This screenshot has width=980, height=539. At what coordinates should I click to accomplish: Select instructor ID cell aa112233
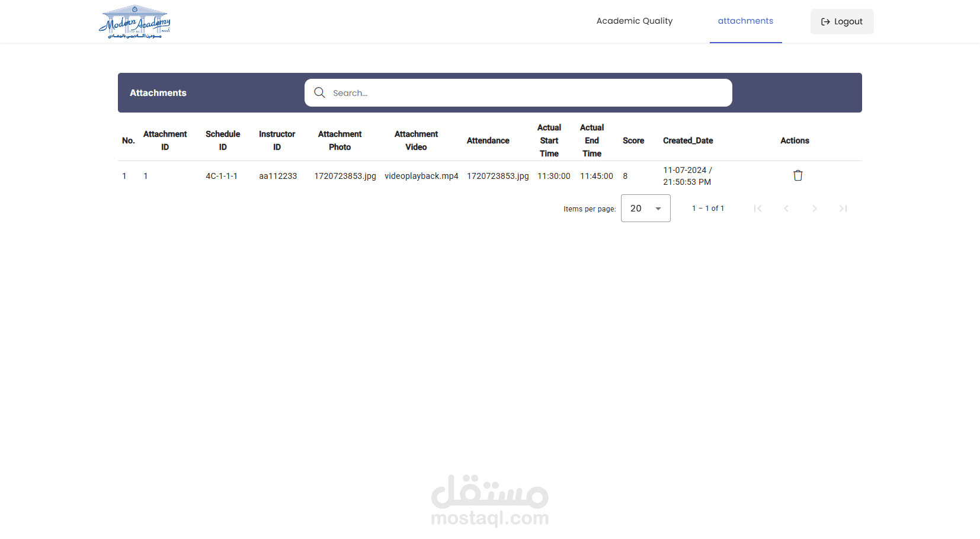point(278,176)
